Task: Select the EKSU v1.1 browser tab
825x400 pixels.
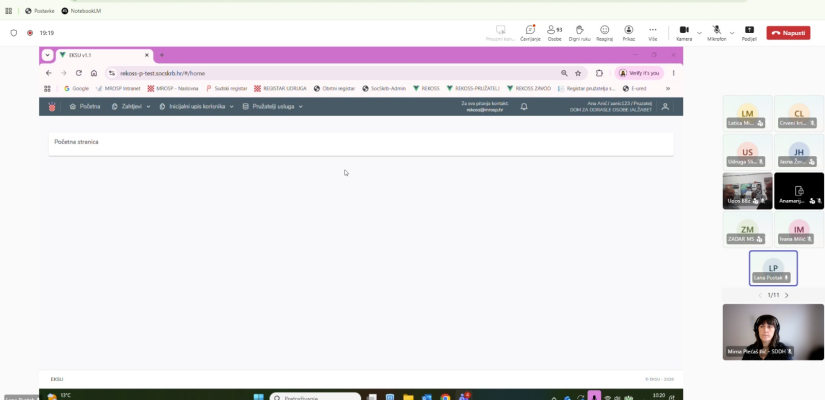Action: [x=103, y=55]
